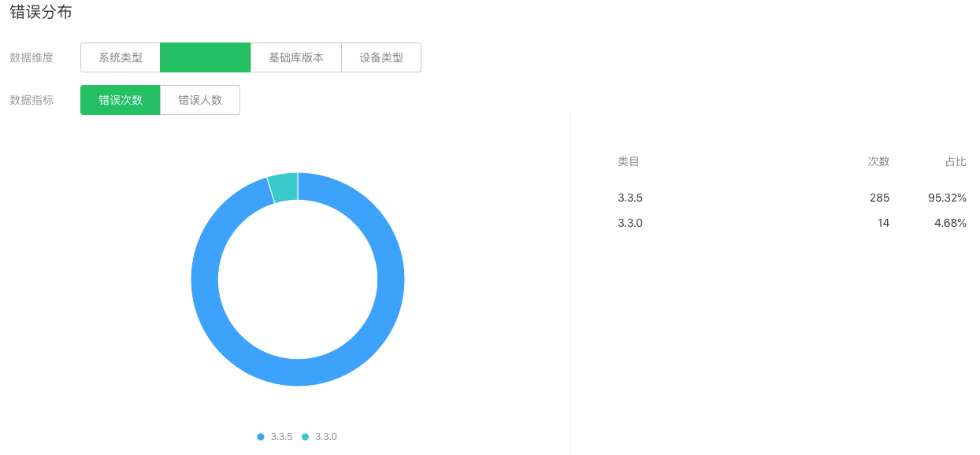Select the 错误次数 metric
Screen dimensions: 980x455
[121, 100]
